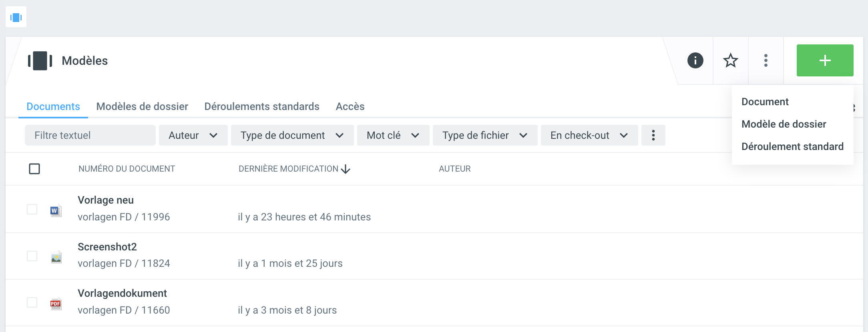Image resolution: width=868 pixels, height=332 pixels.
Task: Click the PDF icon for Vorlagendokument
Action: tap(56, 304)
